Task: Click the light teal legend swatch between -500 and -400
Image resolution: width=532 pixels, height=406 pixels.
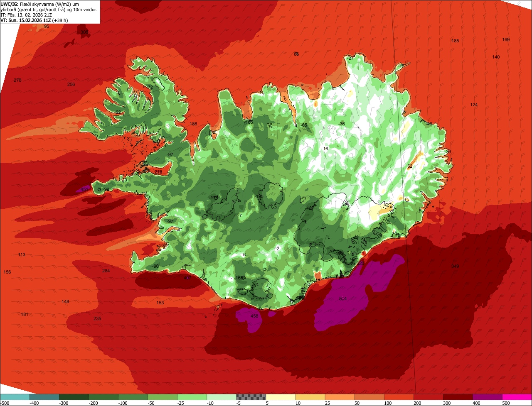Action: 15,397
